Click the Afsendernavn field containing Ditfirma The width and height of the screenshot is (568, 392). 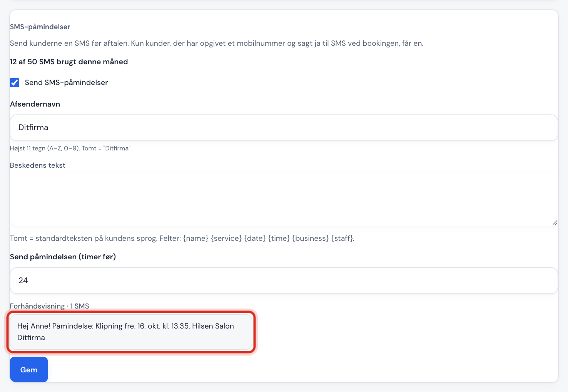(284, 128)
